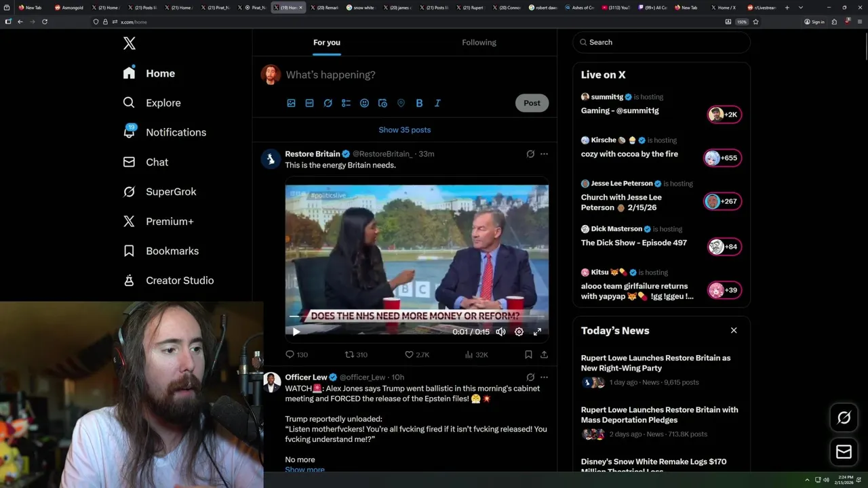Click the Search field

point(662,42)
